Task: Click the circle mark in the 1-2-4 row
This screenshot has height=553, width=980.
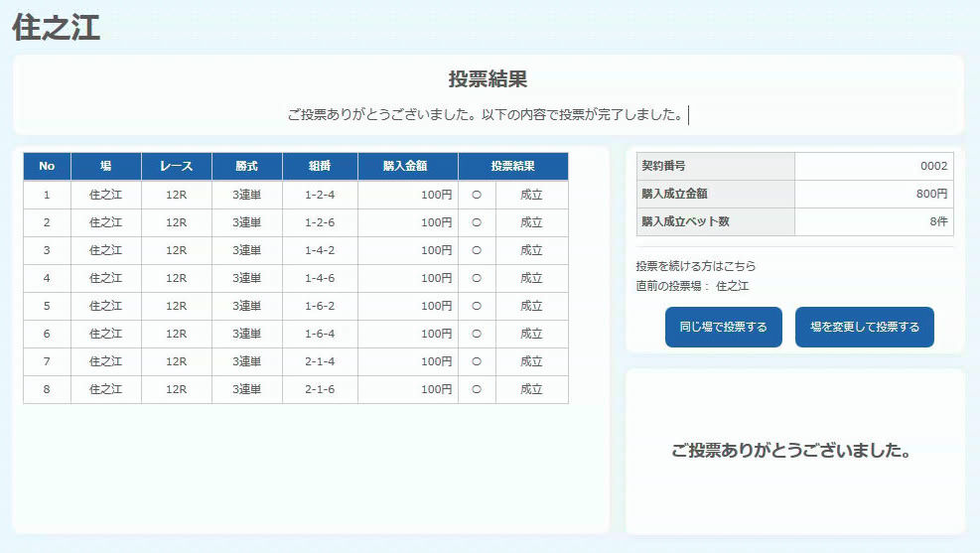Action: click(x=477, y=195)
